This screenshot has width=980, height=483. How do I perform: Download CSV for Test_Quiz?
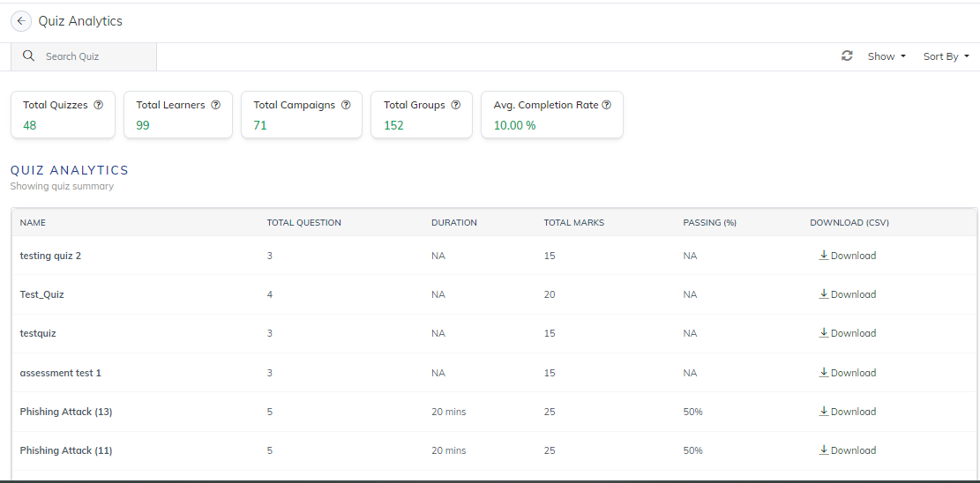848,294
